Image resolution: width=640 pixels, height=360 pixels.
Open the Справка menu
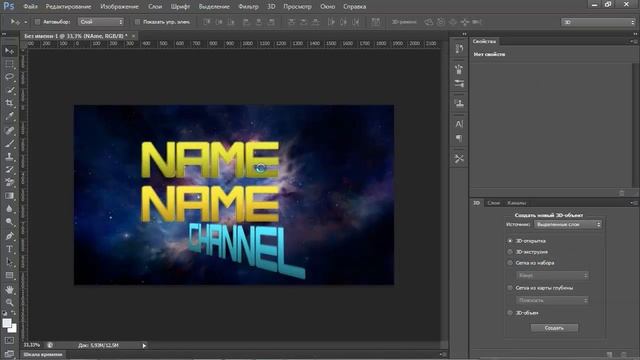point(354,7)
